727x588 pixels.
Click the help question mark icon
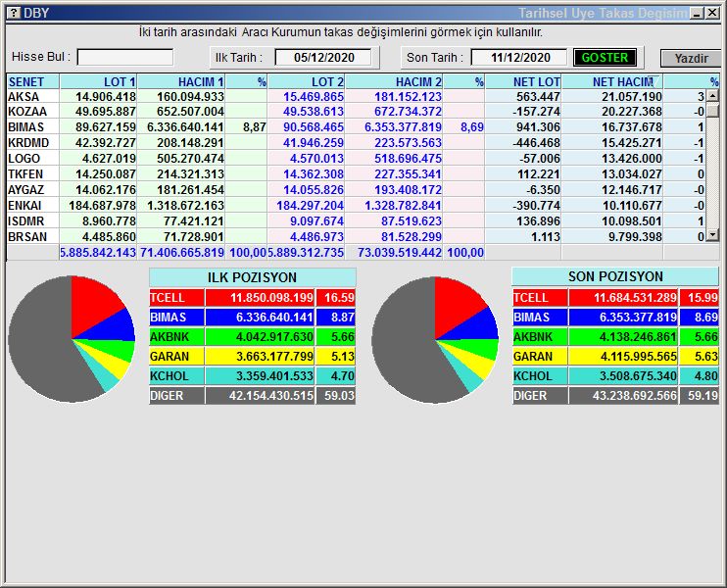(x=14, y=13)
